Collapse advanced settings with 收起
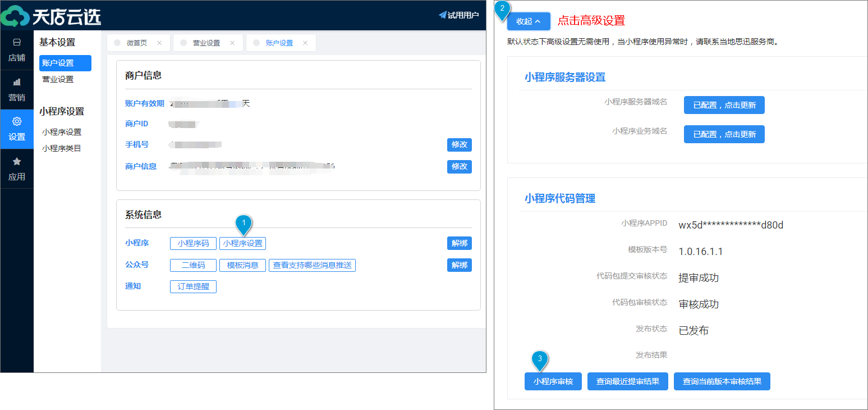This screenshot has height=410, width=868. (529, 21)
